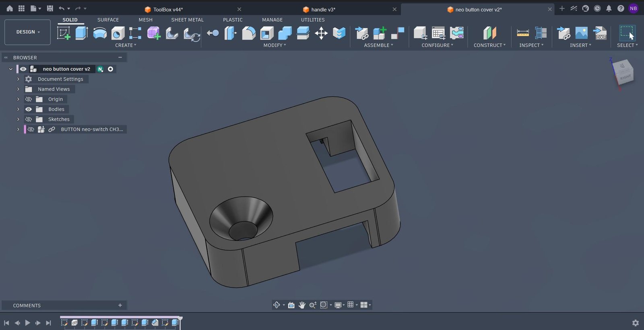The image size is (644, 330).
Task: Click the Create Form purple box icon
Action: pos(154,33)
